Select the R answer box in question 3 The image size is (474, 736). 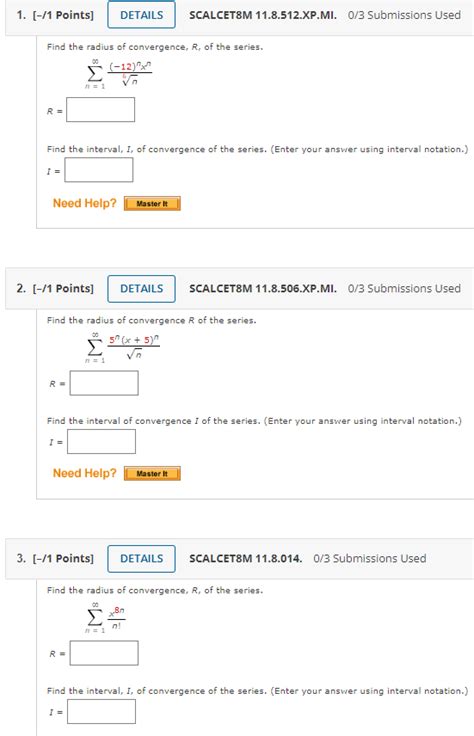pyautogui.click(x=104, y=653)
